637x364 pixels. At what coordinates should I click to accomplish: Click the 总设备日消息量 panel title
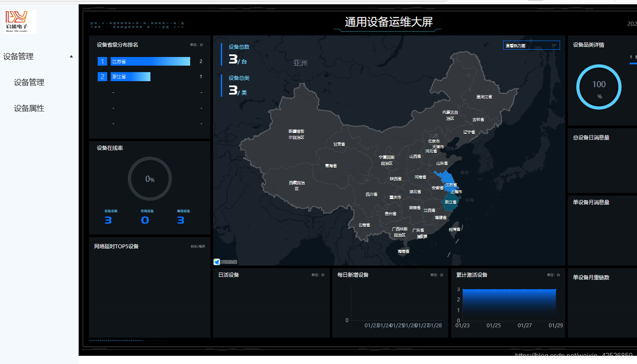(x=591, y=138)
